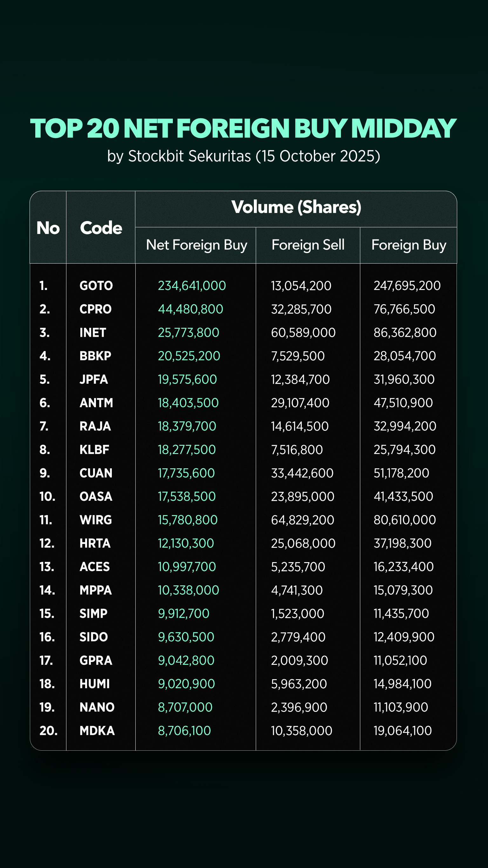Select the SIDO stock code

click(94, 637)
